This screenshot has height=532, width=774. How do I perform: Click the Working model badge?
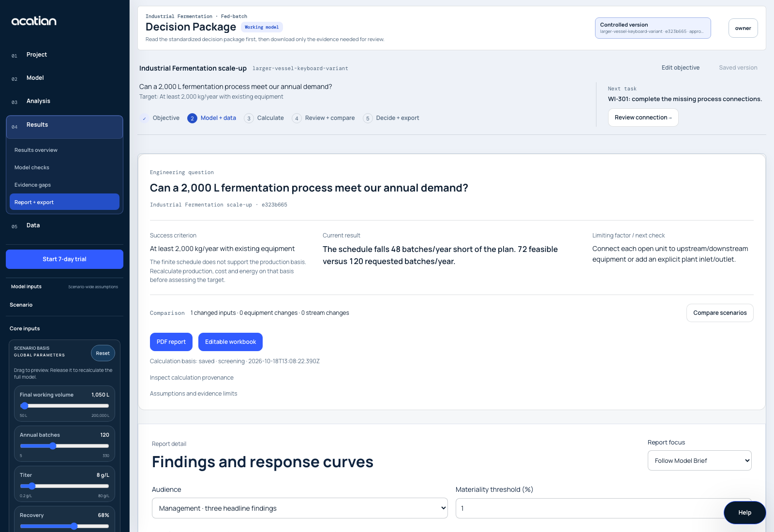262,27
